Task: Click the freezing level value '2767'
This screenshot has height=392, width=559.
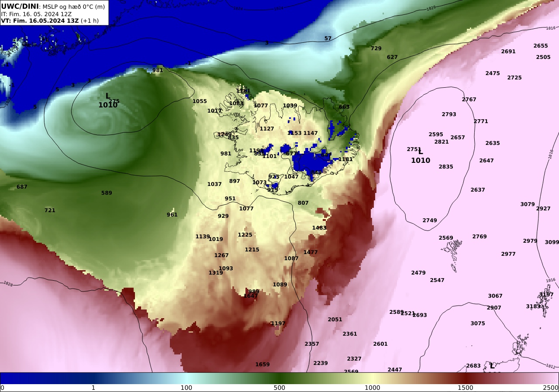Action: pyautogui.click(x=469, y=100)
